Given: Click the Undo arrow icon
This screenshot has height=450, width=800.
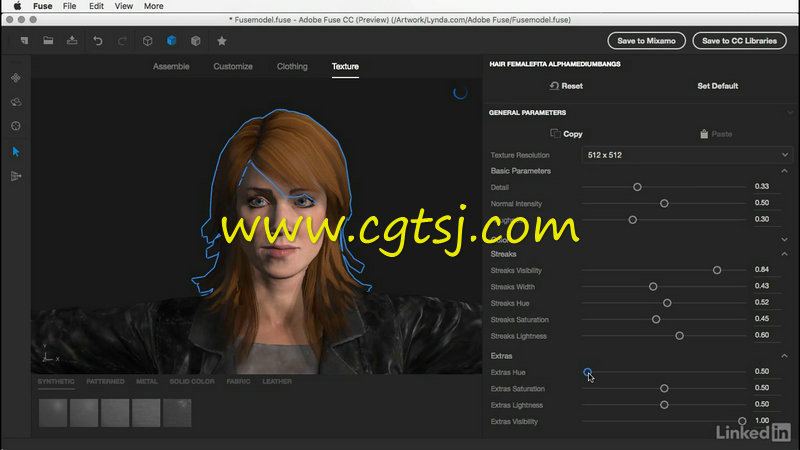Looking at the screenshot, I should [x=97, y=41].
